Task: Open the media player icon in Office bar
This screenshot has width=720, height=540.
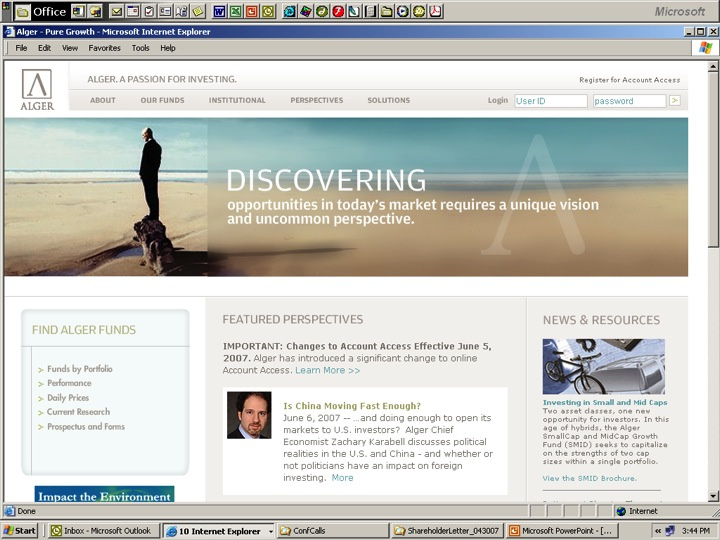Action: [403, 11]
